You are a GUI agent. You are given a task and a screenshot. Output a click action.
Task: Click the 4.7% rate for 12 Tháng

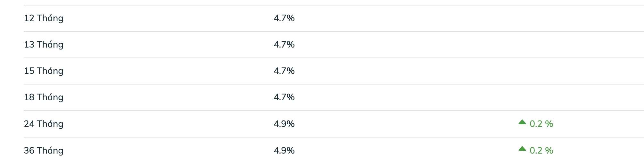(x=284, y=18)
